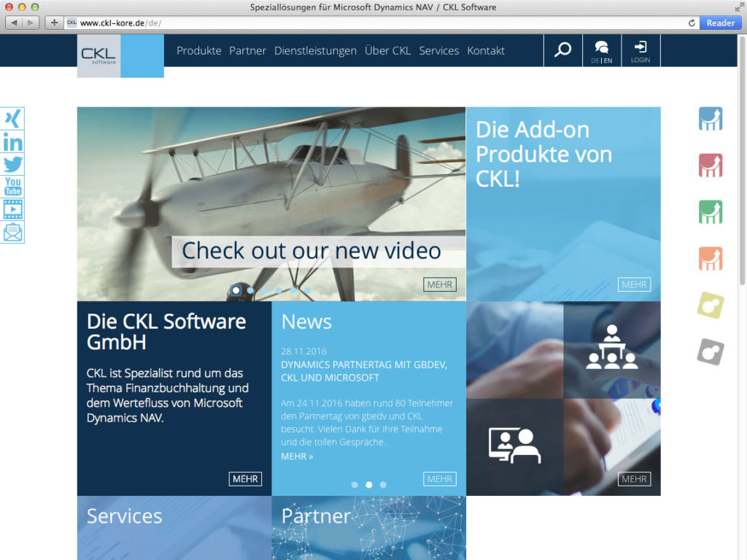Select second hero slider dot
747x560 pixels.
point(250,290)
